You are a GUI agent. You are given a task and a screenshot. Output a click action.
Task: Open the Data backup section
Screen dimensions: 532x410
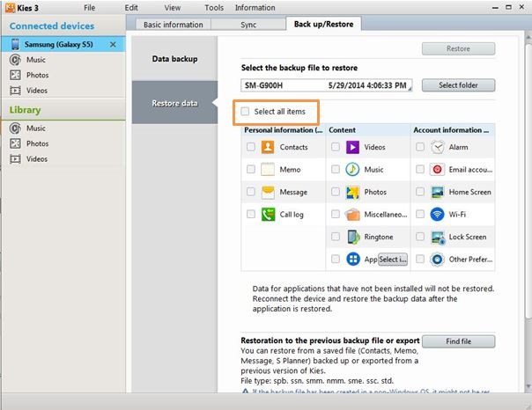tap(174, 59)
